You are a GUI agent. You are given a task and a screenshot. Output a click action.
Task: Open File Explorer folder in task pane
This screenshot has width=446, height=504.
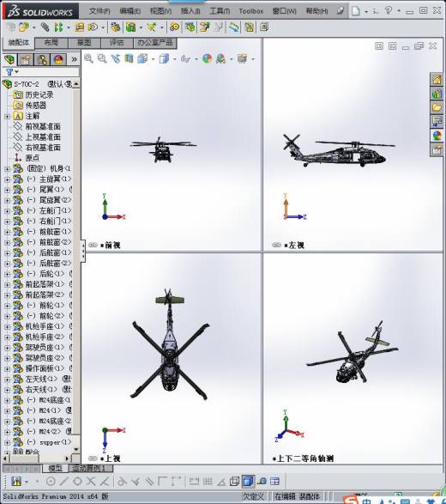click(437, 107)
